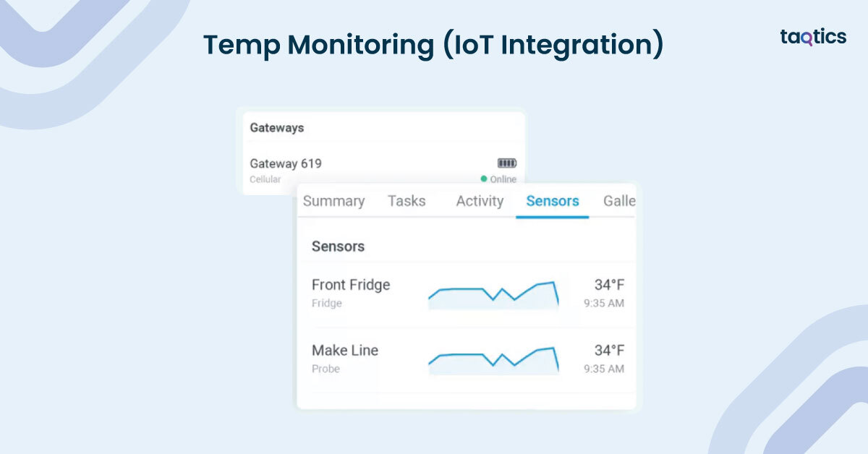Click the Front Fridge 9:35 AM timestamp
Image resolution: width=868 pixels, height=454 pixels.
pos(604,304)
